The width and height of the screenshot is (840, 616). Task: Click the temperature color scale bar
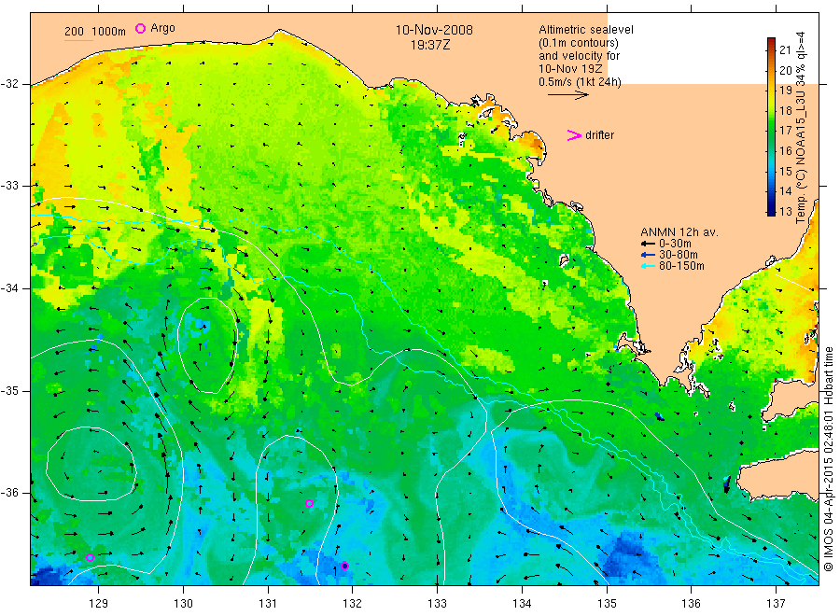(x=771, y=126)
